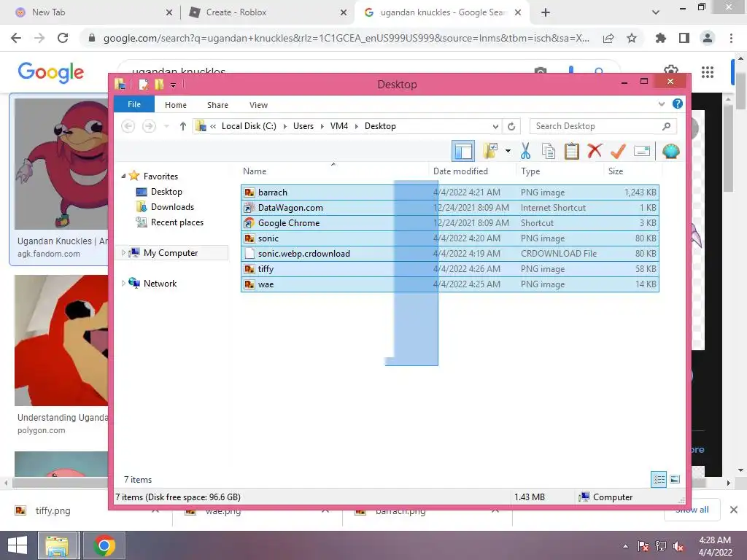Open the View ribbon tab
Viewport: 747px width, 560px height.
(x=259, y=105)
